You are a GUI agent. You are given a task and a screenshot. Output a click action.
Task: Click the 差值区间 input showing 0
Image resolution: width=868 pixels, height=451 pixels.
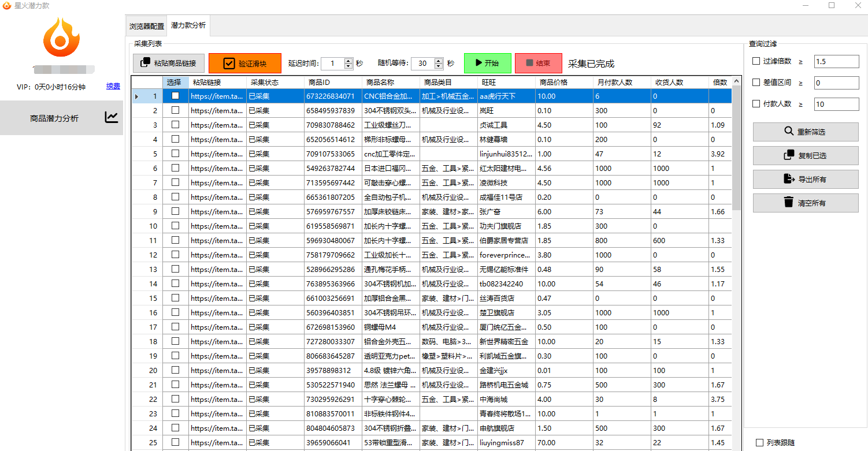pyautogui.click(x=837, y=83)
